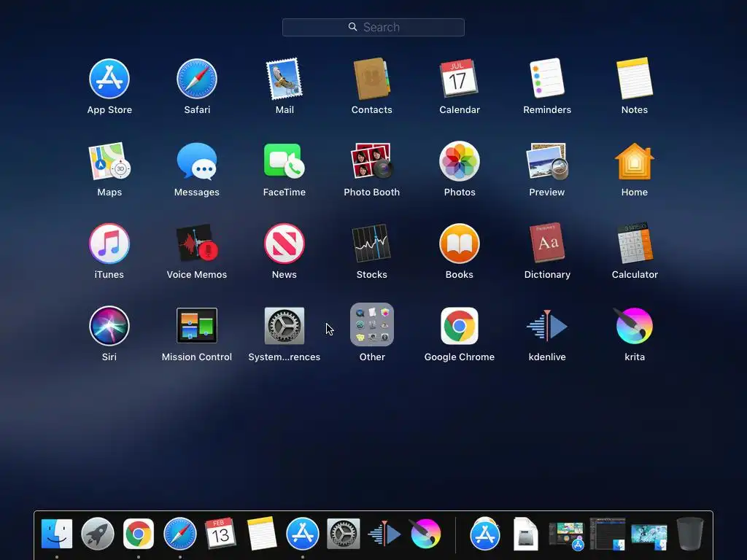Image resolution: width=747 pixels, height=560 pixels.
Task: Launch Books app
Action: 460,244
